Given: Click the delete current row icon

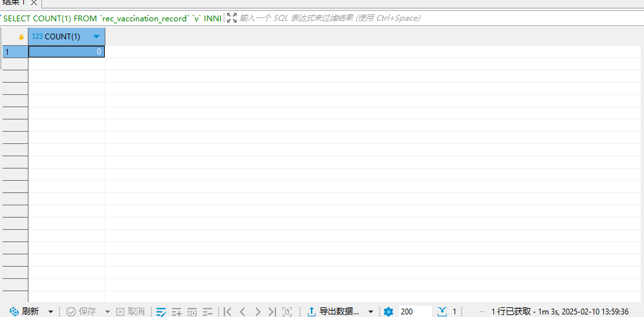Looking at the screenshot, I should click(208, 312).
